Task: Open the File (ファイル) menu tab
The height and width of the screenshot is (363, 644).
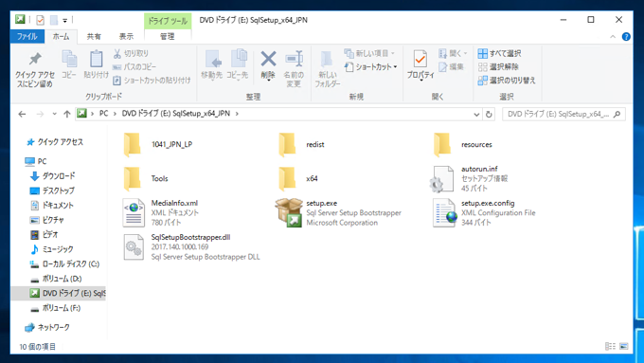Action: (27, 36)
